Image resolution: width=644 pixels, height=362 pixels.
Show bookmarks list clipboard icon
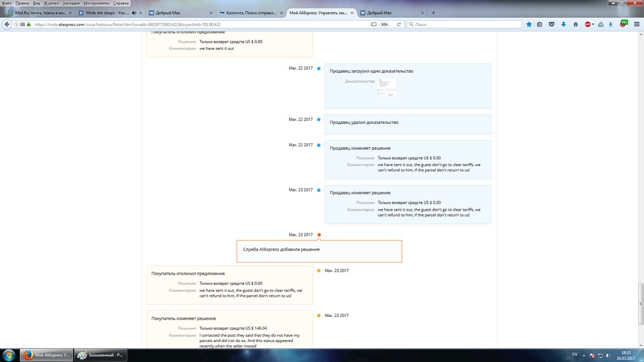[539, 24]
